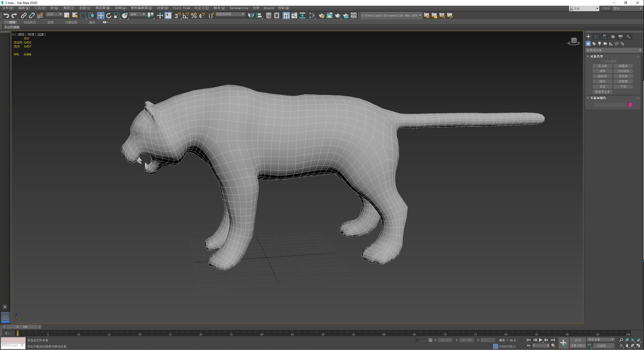Click the time slider at frame 0 / 100
The width and height of the screenshot is (644, 350).
22,327
